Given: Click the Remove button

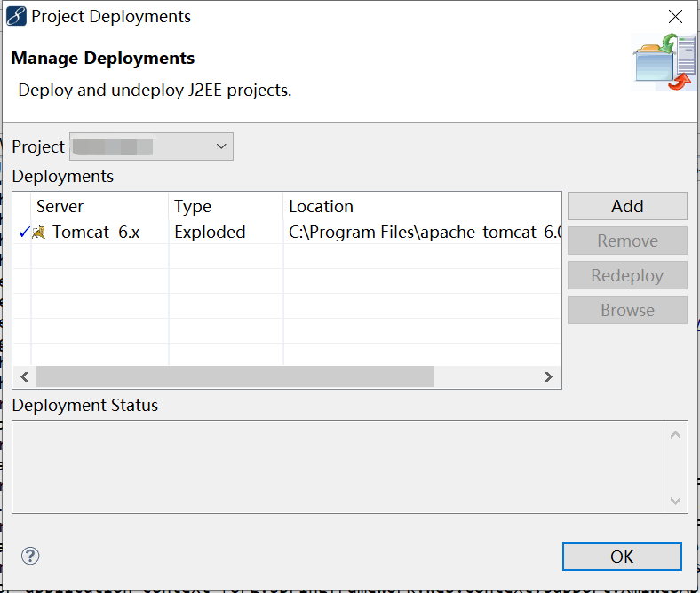Looking at the screenshot, I should click(627, 241).
